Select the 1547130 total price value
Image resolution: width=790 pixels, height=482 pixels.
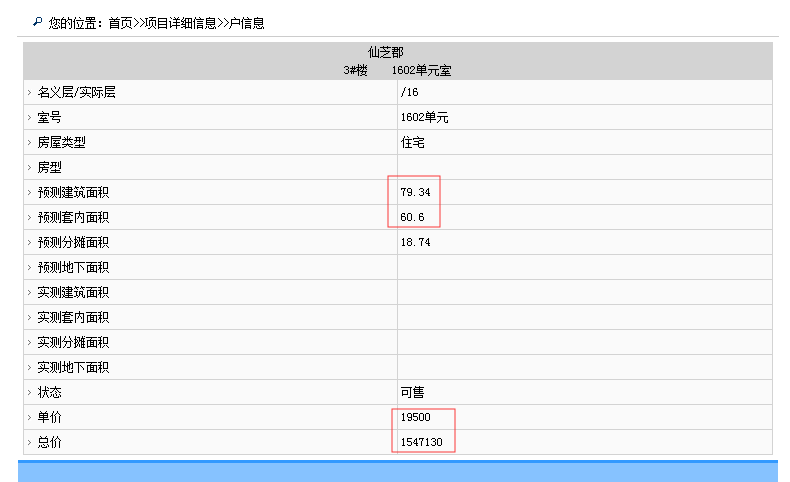pos(422,442)
